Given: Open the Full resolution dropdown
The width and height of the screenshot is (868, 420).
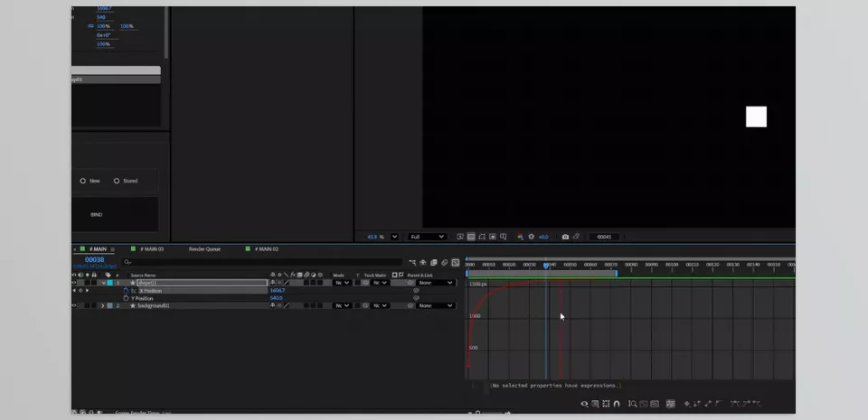Looking at the screenshot, I should coord(427,237).
